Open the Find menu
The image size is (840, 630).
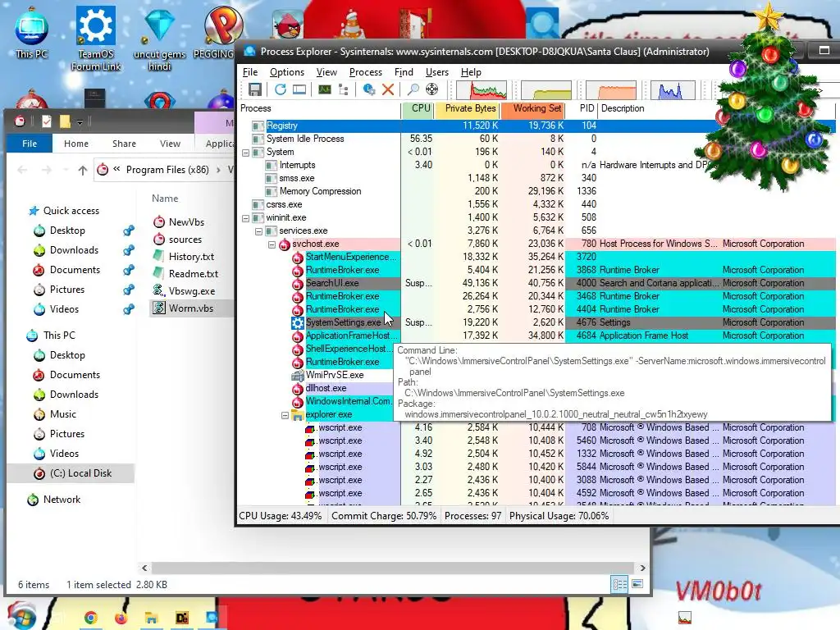[404, 72]
